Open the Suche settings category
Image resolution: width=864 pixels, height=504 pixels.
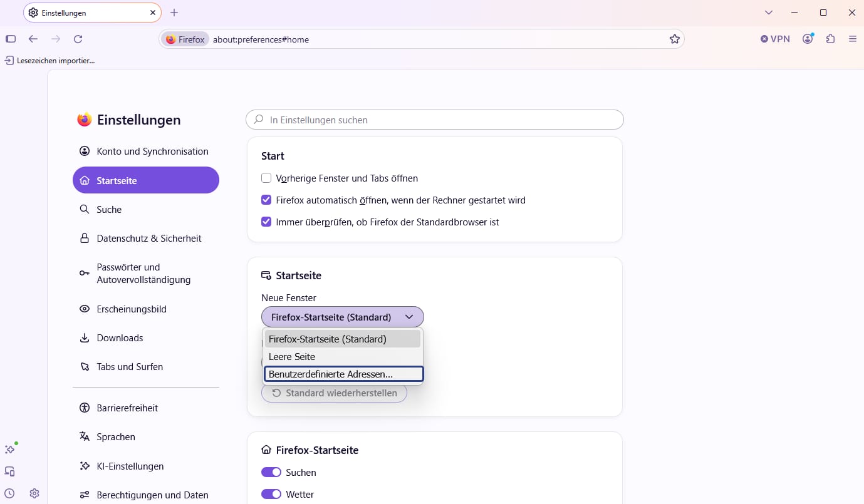(146, 210)
